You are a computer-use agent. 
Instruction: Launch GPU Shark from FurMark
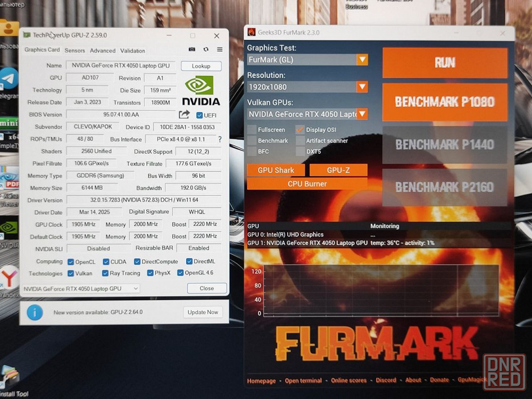tap(276, 170)
